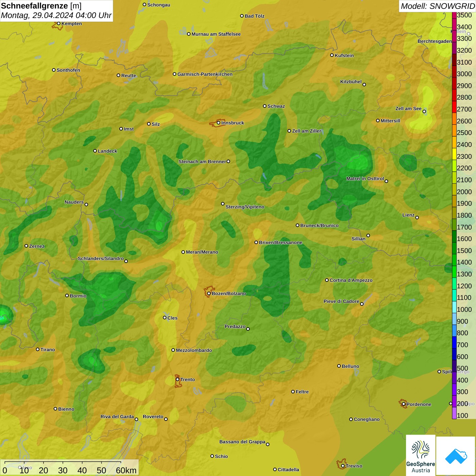476x476 pixels.
Task: Click the Zernez label
Action: click(x=37, y=246)
